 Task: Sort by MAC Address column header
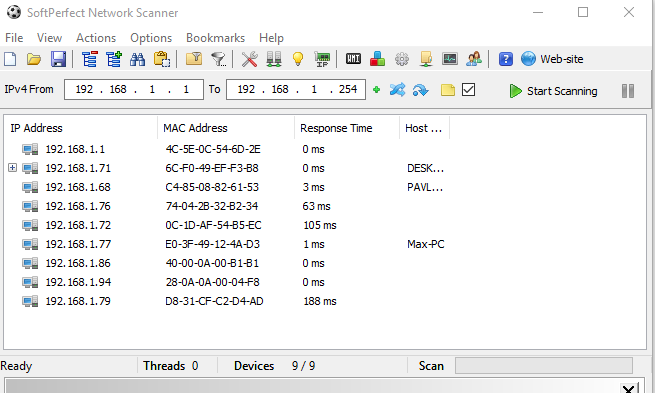point(226,128)
